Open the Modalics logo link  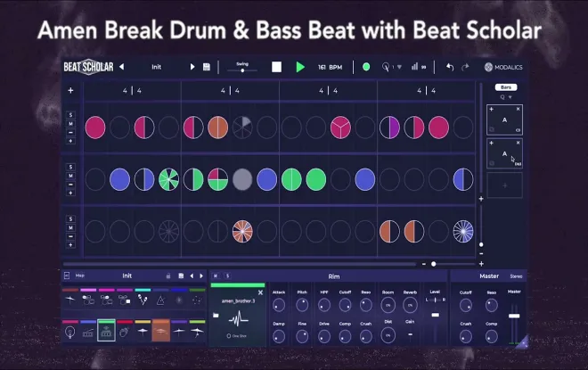[x=503, y=67]
